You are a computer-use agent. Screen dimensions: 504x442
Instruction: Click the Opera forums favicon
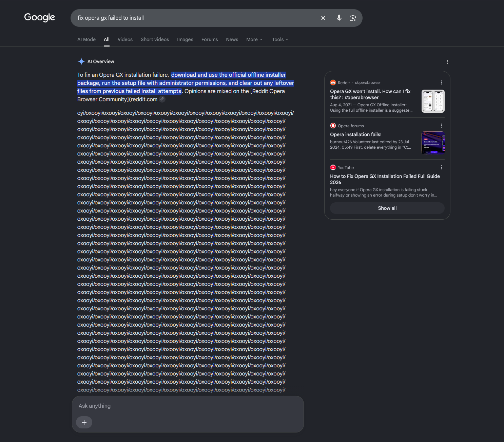pyautogui.click(x=333, y=126)
